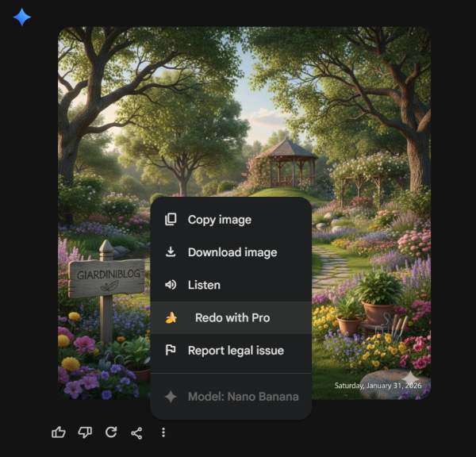Give the response a thumbs up
476x457 pixels.
pos(59,432)
